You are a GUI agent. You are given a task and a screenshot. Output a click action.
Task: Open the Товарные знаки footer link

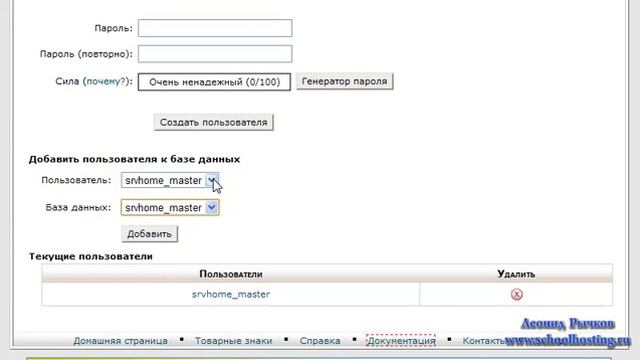click(x=233, y=340)
